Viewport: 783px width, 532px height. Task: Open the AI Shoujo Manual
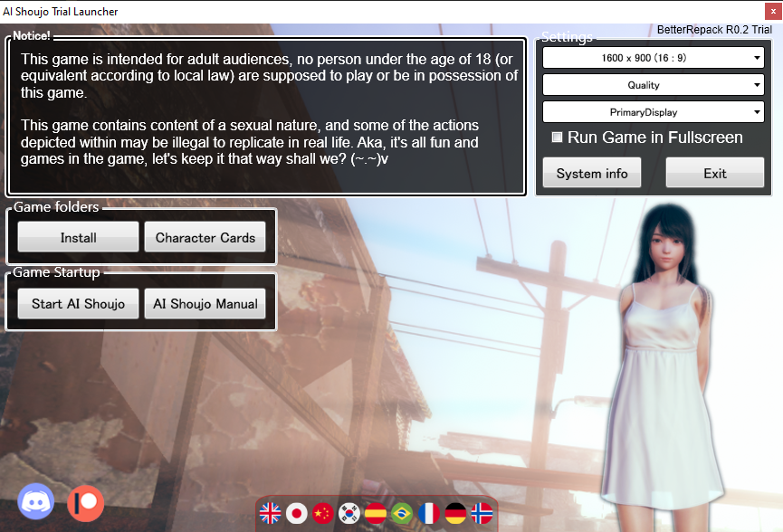coord(205,303)
